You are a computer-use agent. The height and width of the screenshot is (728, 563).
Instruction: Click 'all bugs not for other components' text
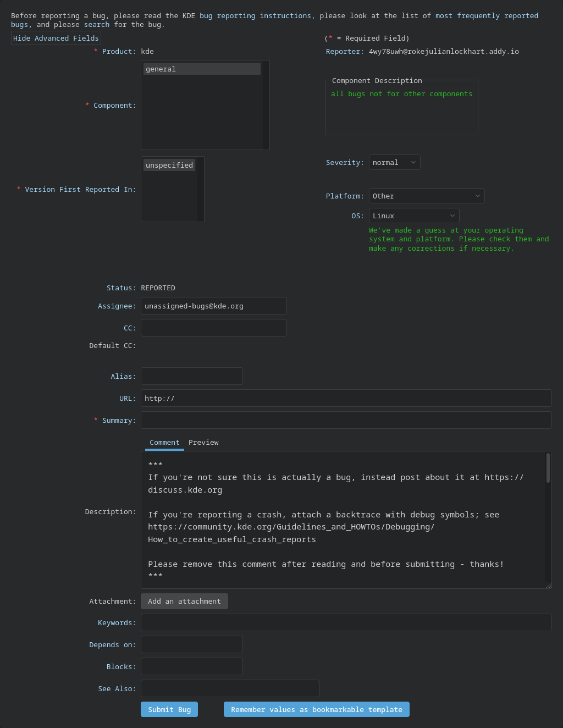[401, 93]
